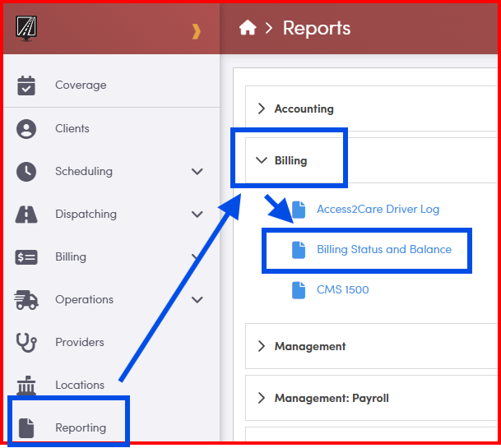Click the Scheduling clock icon
Image resolution: width=501 pixels, height=448 pixels.
click(x=27, y=172)
